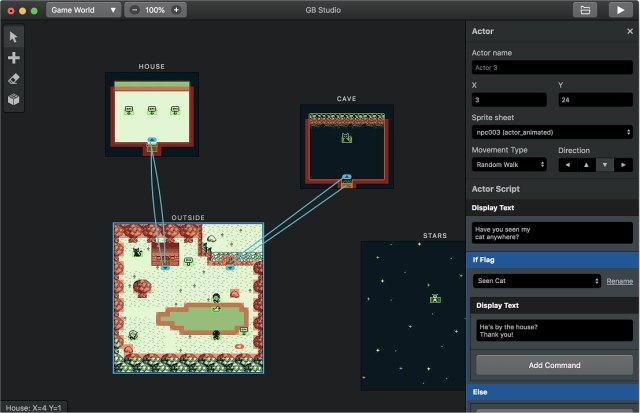
Task: Open Movement Type Random Walk dropdown
Action: pyautogui.click(x=509, y=164)
